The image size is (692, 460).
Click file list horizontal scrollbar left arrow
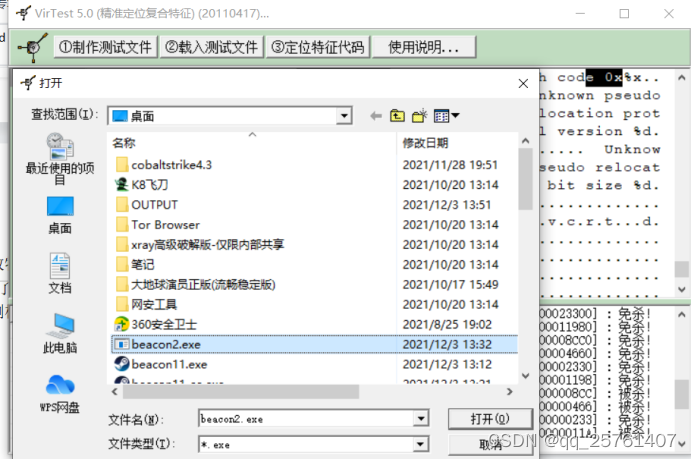[115, 392]
